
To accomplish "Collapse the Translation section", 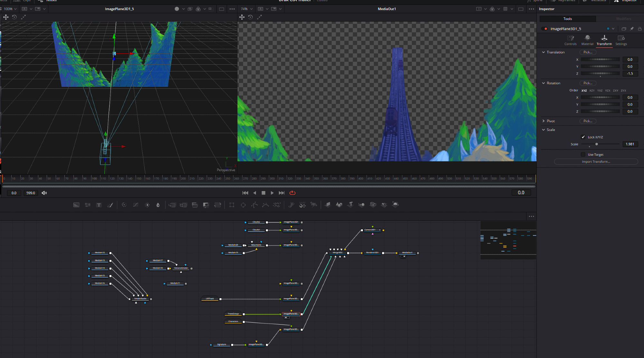I will coord(544,52).
